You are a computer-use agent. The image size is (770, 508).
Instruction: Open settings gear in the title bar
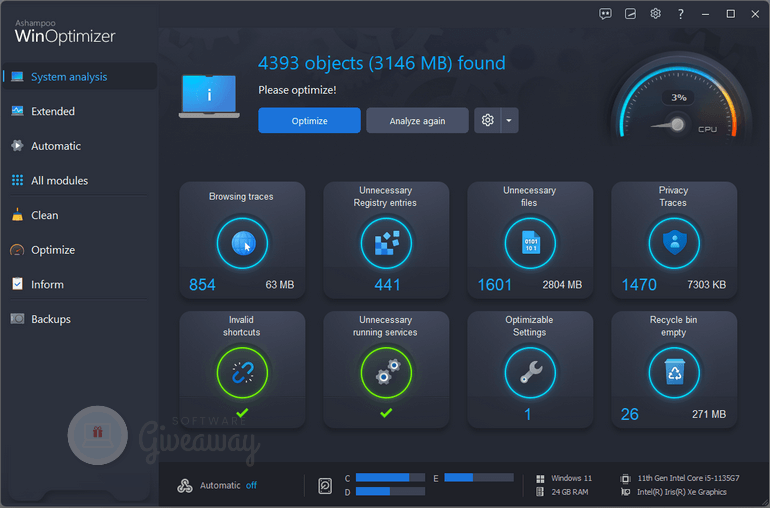click(656, 14)
